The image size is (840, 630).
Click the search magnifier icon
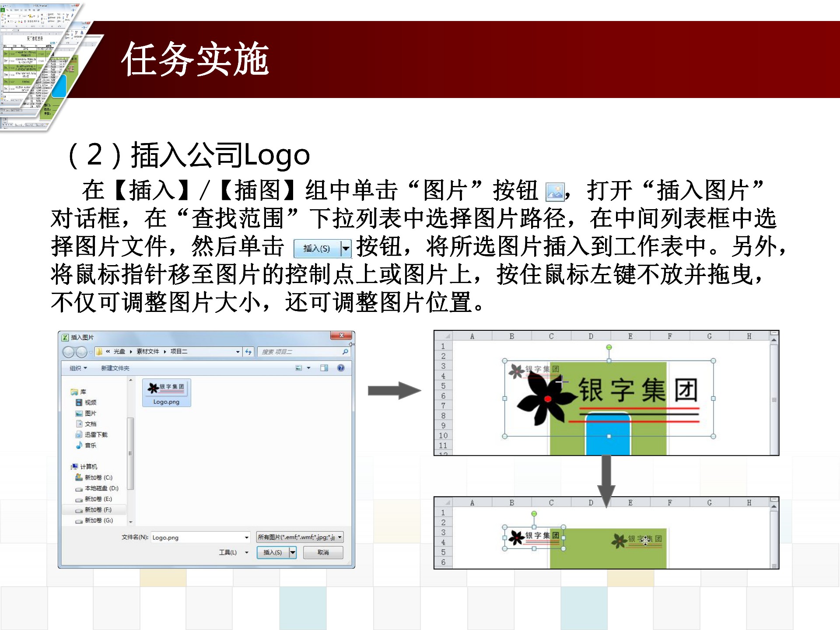[x=345, y=352]
